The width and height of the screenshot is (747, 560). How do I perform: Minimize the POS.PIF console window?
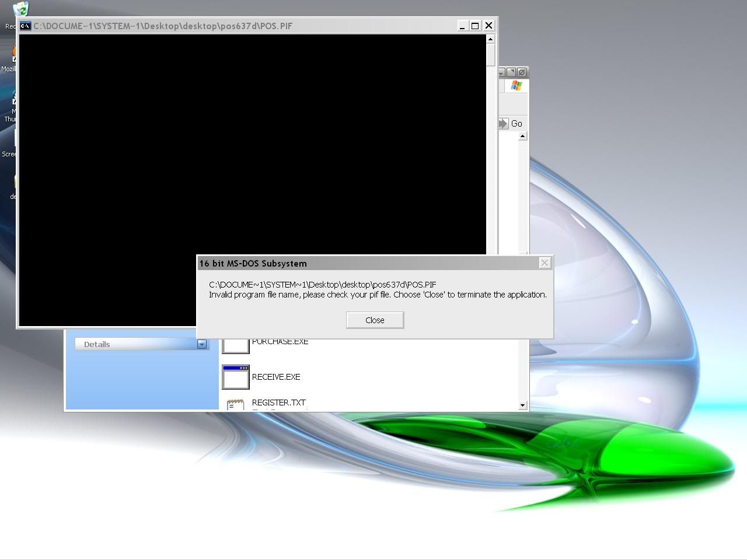tap(462, 26)
